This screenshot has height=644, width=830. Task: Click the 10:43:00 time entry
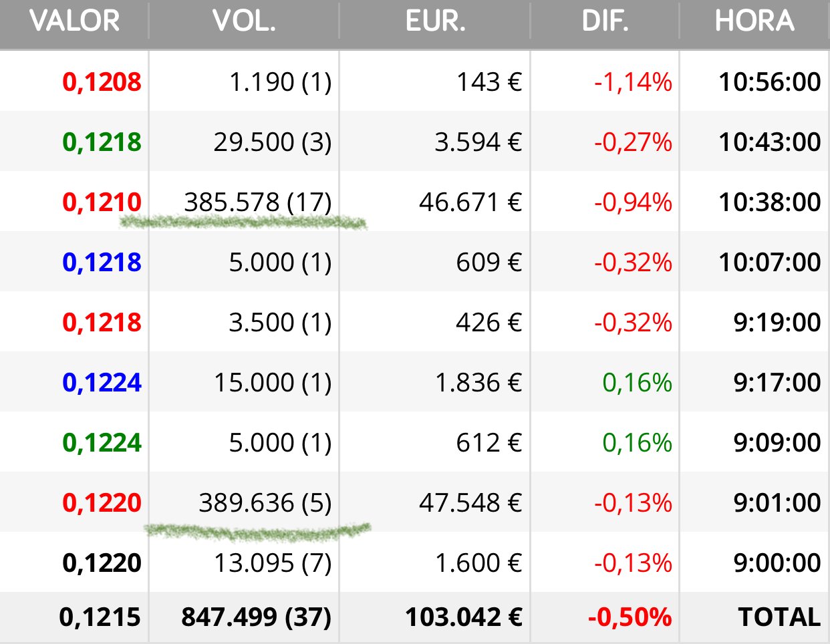tap(770, 142)
